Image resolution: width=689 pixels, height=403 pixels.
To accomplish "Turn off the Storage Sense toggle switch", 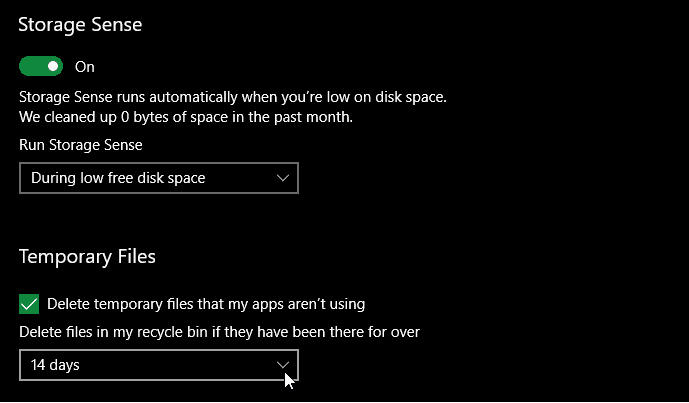I will point(41,66).
